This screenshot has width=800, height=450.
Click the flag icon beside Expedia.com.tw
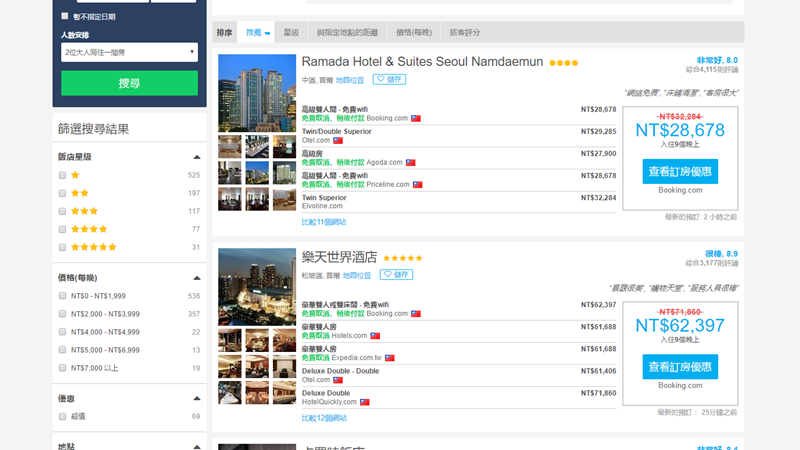click(390, 358)
